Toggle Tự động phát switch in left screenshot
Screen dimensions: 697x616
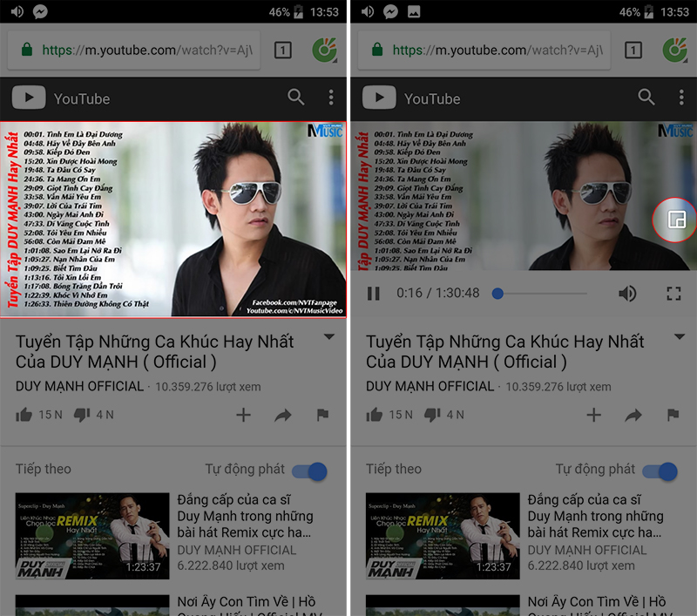pos(310,471)
